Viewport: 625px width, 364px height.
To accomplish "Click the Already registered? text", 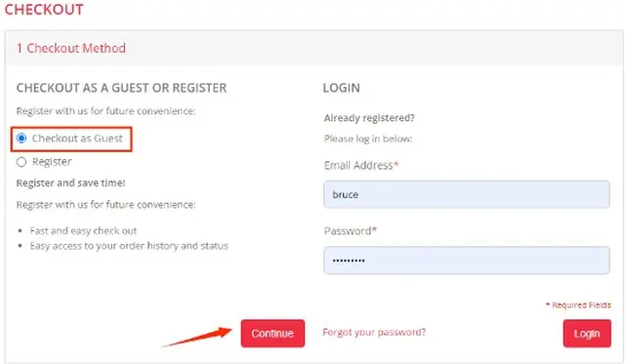I will tap(369, 118).
